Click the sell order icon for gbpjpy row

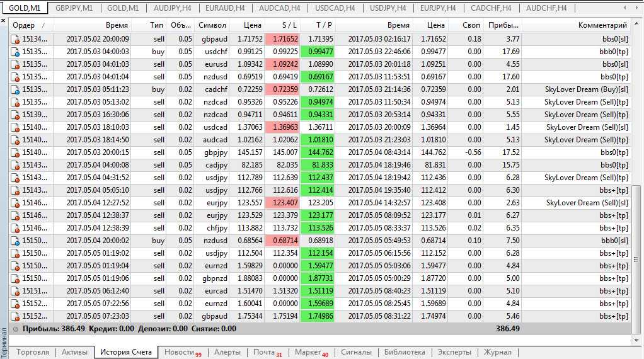(x=15, y=152)
